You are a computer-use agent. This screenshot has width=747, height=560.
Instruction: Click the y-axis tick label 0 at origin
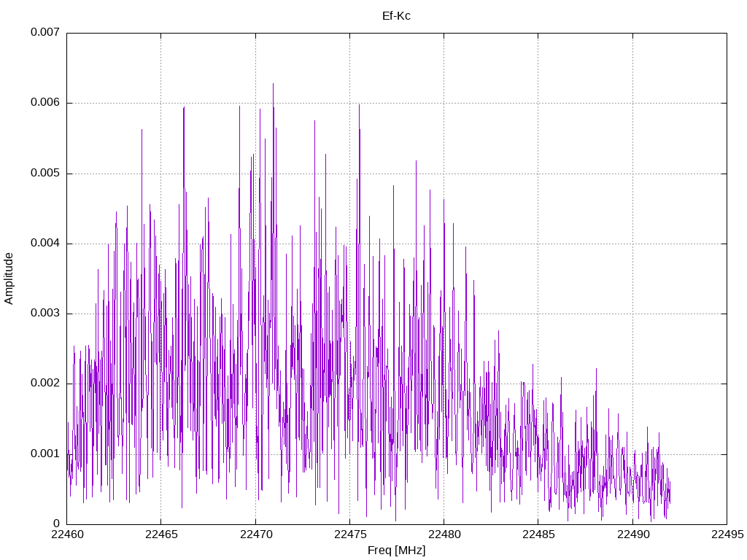tap(57, 524)
